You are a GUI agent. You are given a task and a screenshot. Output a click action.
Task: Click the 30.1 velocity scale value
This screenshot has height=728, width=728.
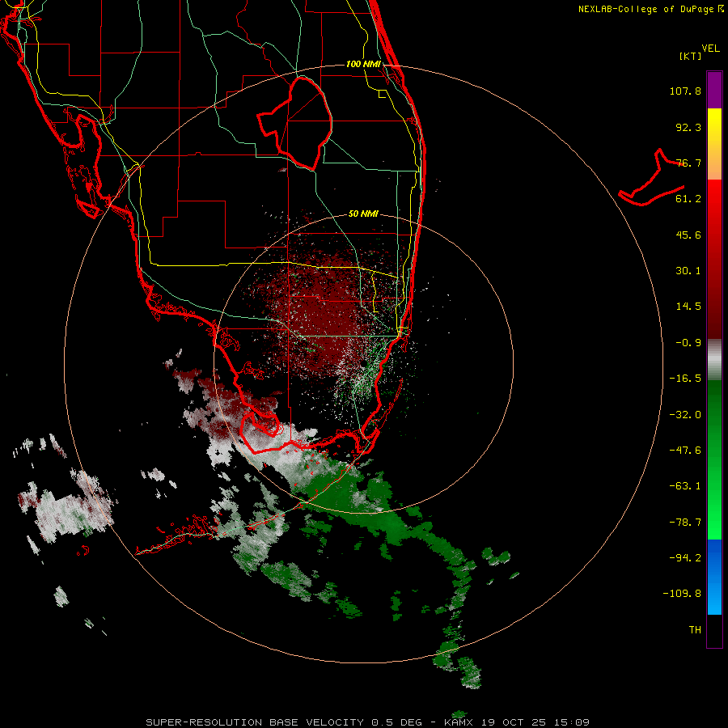click(x=688, y=271)
